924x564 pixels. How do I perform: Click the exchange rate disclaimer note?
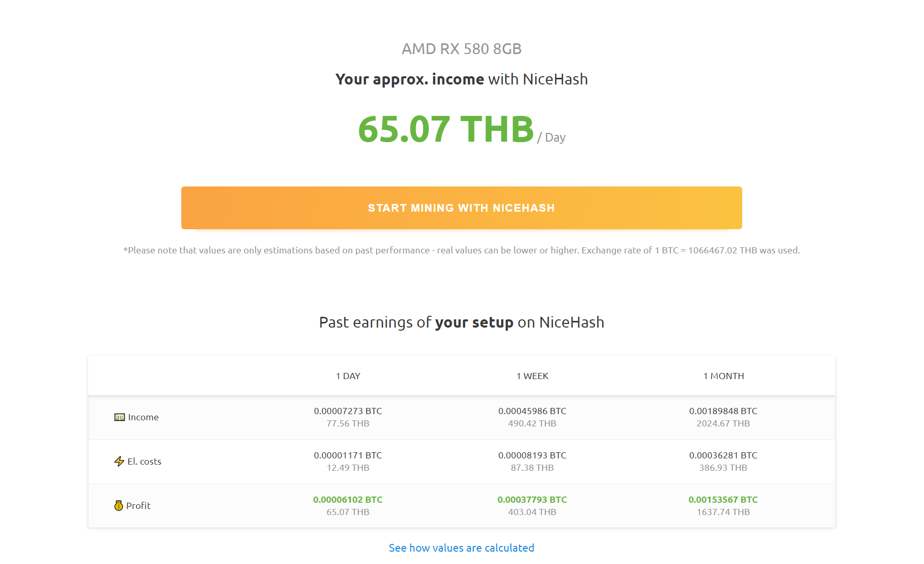point(461,250)
